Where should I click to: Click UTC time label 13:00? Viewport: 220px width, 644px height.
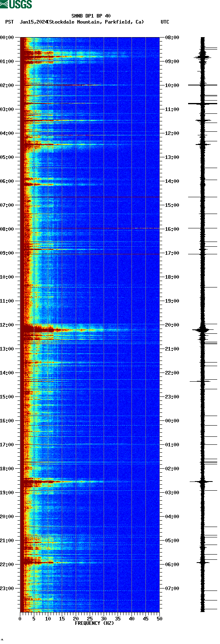click(172, 157)
